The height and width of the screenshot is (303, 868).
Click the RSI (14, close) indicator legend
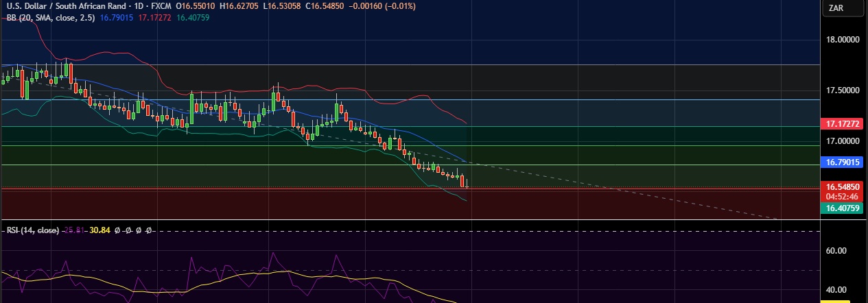point(32,230)
